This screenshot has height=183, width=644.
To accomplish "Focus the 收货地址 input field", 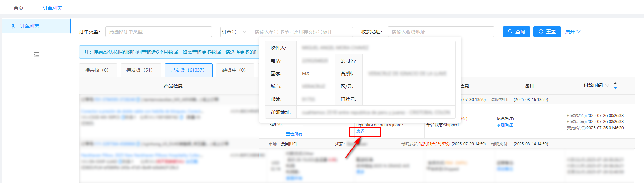I will [440, 32].
